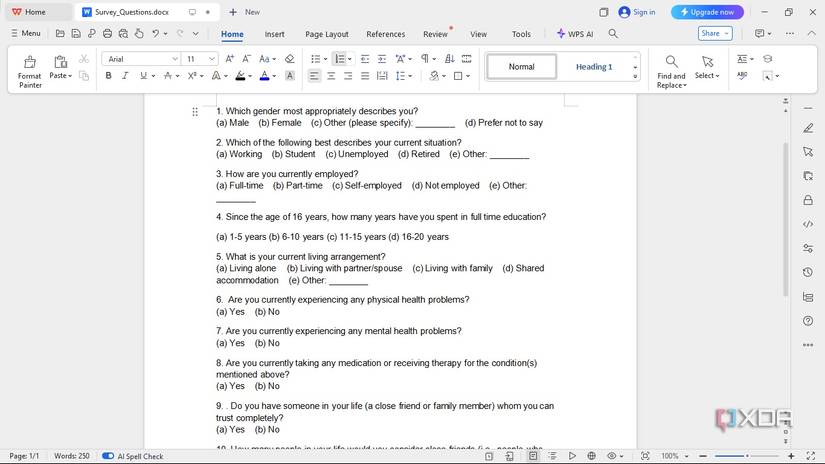Decrease font size with A- icon
The height and width of the screenshot is (464, 825).
246,59
